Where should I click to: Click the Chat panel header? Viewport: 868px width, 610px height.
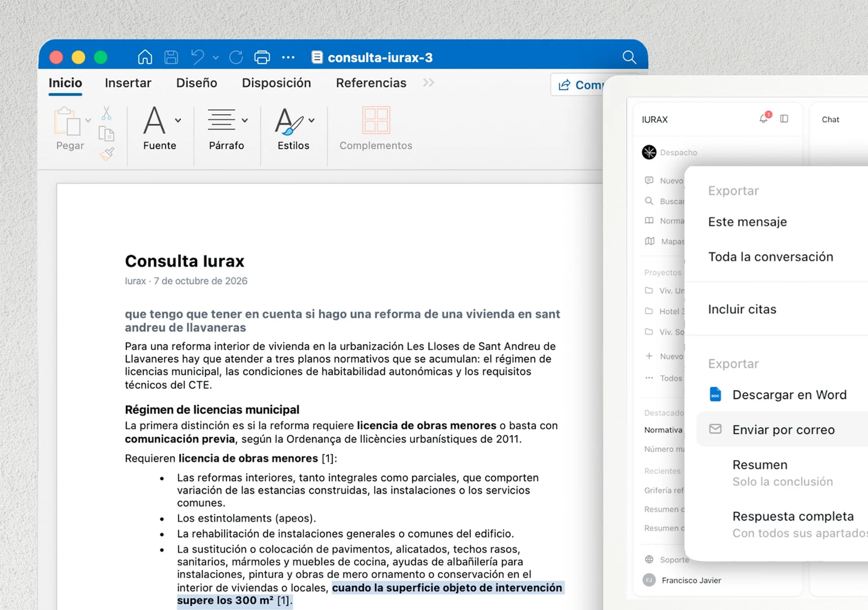pyautogui.click(x=830, y=119)
